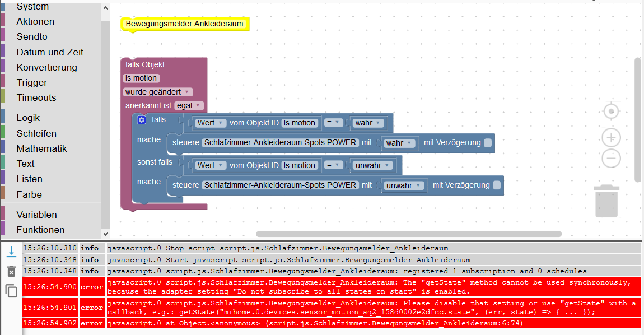The width and height of the screenshot is (644, 335).
Task: Open the Funktionen block category
Action: coord(41,230)
